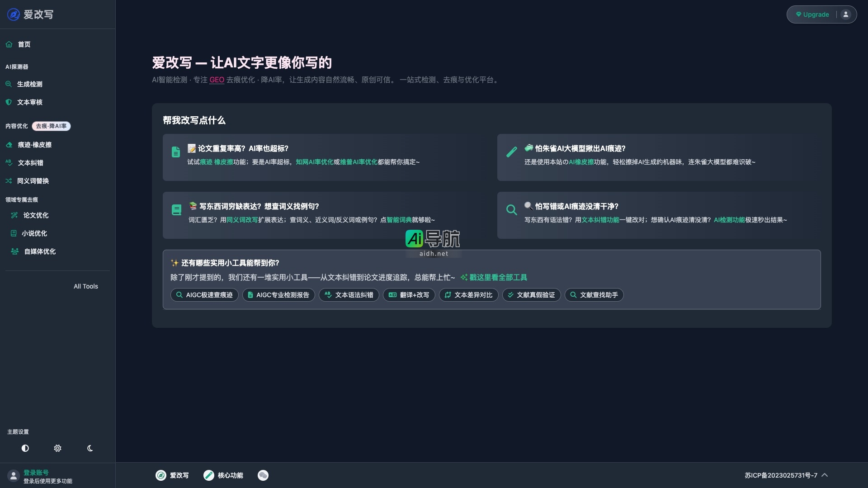Click the WeChat icon in footer
868x488 pixels.
tap(263, 475)
